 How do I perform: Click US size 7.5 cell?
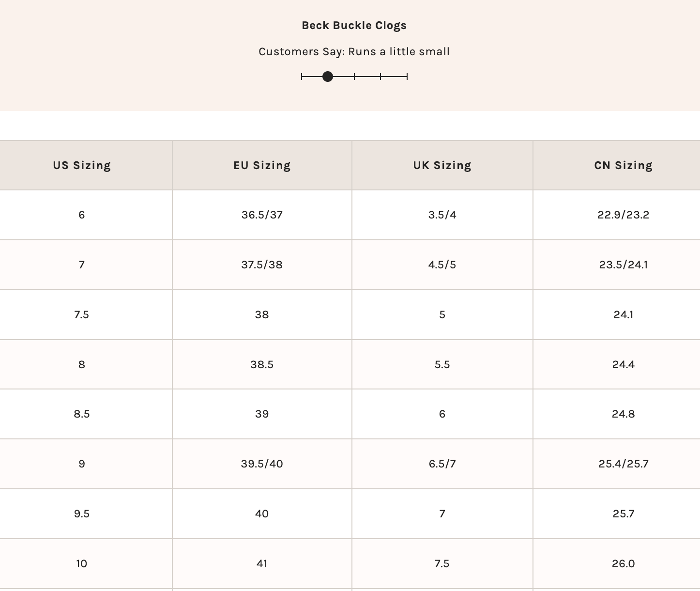coord(82,315)
